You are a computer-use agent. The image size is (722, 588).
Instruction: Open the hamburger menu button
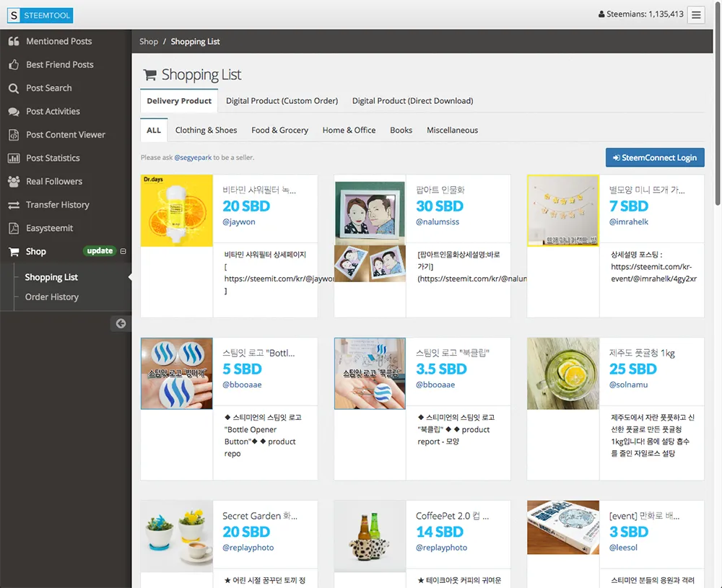point(696,14)
